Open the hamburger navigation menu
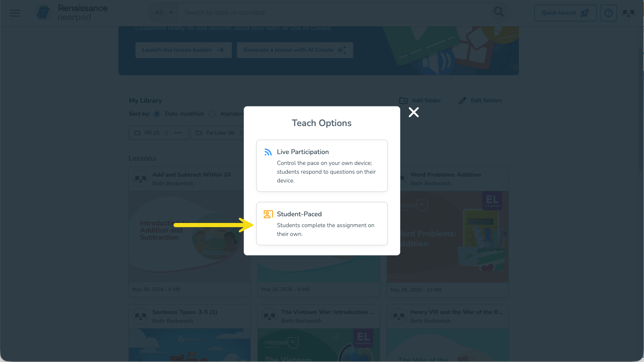This screenshot has height=362, width=644. (15, 13)
